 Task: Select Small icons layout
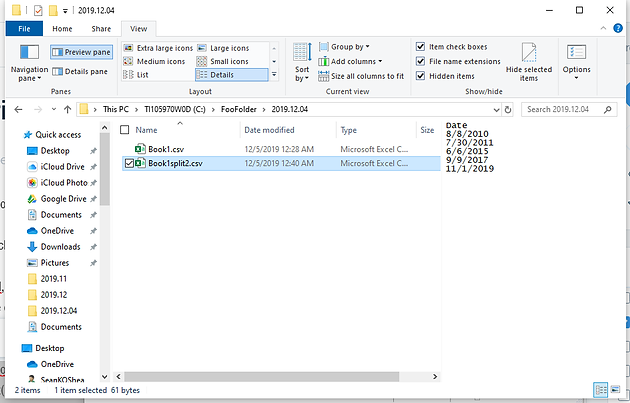223,61
